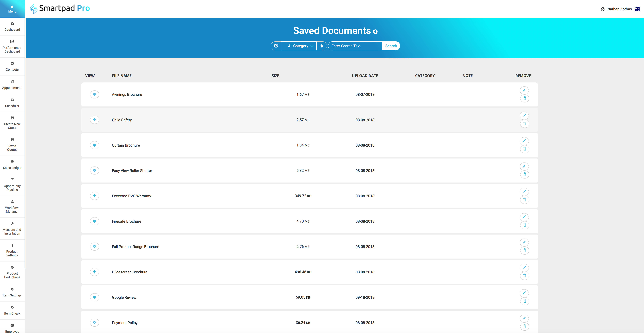The height and width of the screenshot is (333, 644).
Task: Edit the Child Safety entry
Action: [x=524, y=116]
